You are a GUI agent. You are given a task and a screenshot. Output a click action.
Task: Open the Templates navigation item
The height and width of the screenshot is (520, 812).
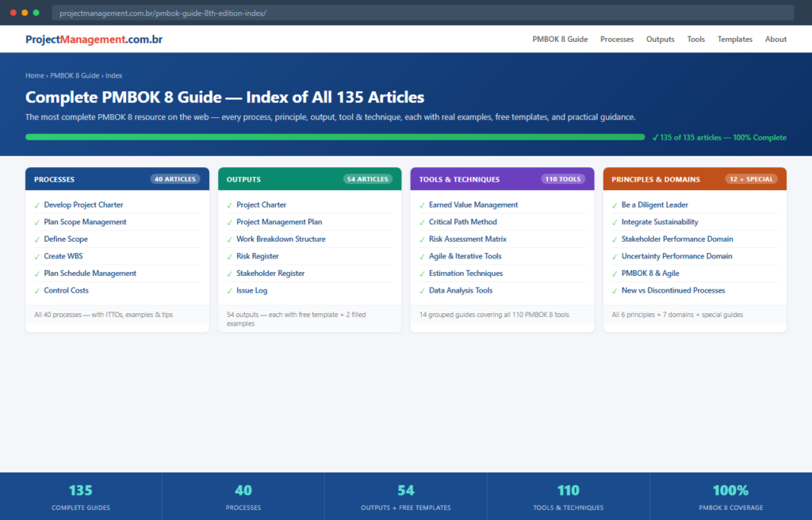click(x=734, y=39)
